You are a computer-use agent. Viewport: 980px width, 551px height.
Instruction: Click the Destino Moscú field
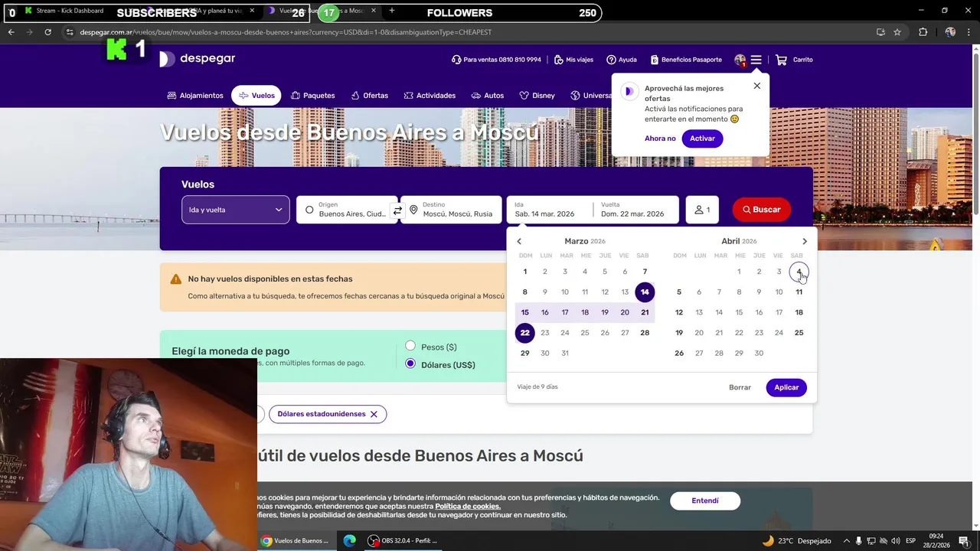pyautogui.click(x=452, y=210)
